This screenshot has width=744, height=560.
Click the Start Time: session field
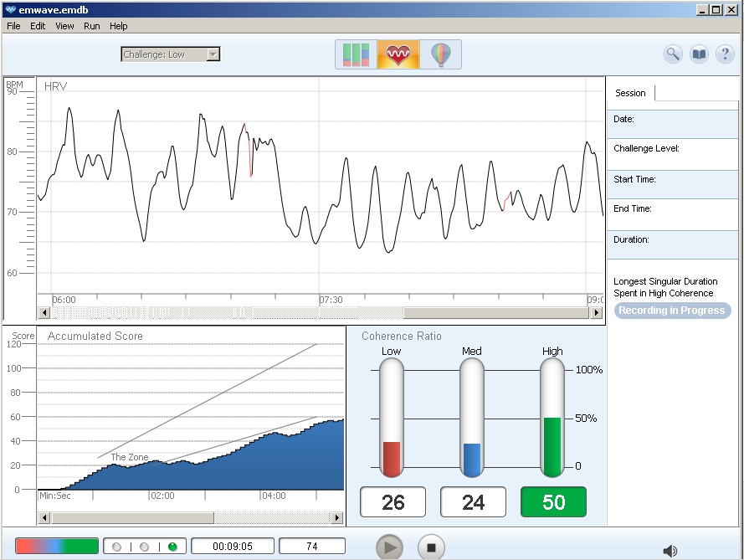672,184
